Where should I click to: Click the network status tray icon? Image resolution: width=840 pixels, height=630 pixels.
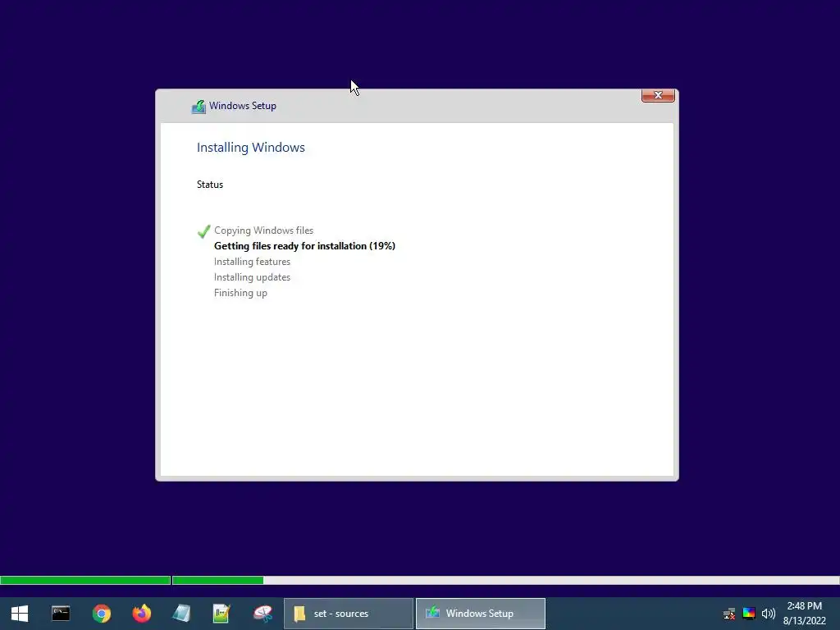click(x=729, y=614)
